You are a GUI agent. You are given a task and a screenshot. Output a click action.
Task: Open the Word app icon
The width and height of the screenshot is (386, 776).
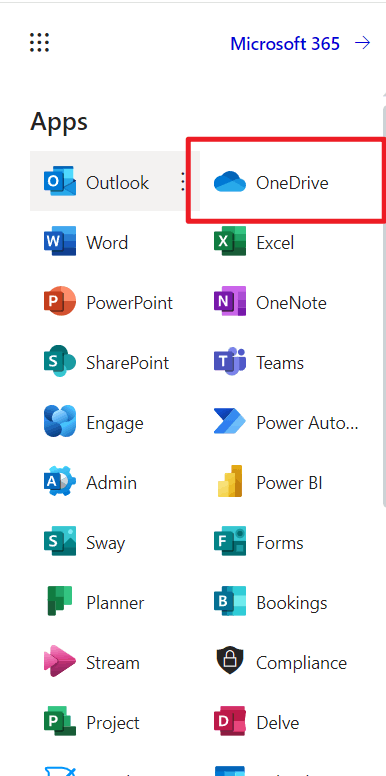pyautogui.click(x=60, y=242)
